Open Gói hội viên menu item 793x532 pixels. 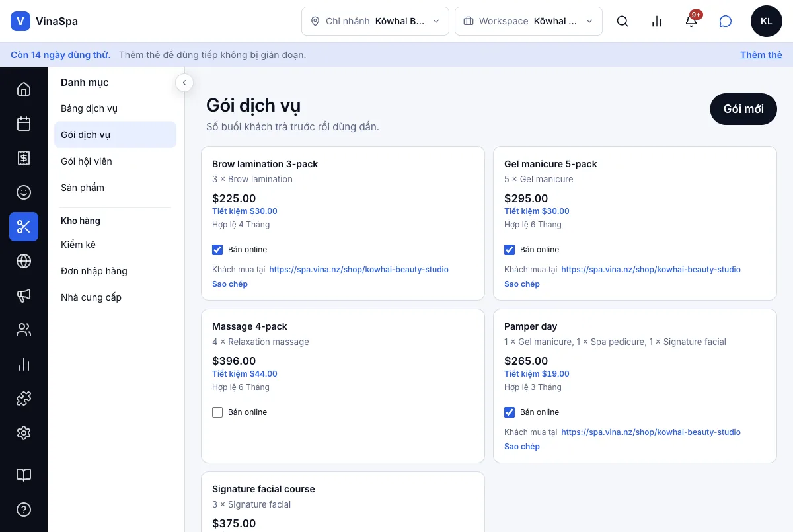pyautogui.click(x=115, y=161)
